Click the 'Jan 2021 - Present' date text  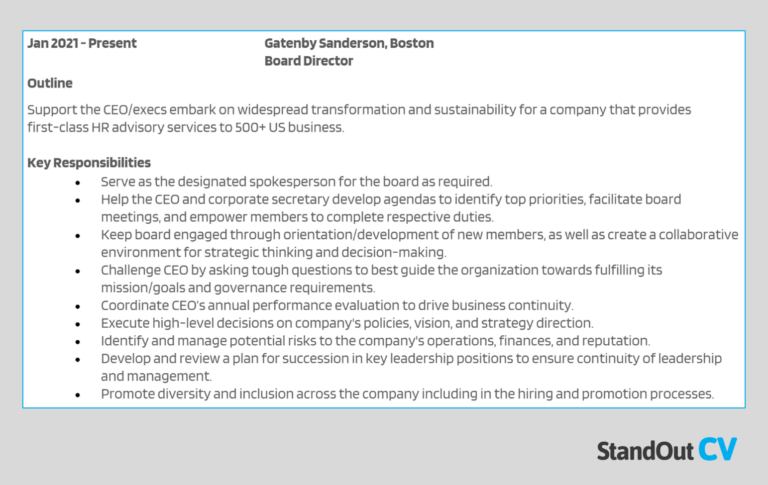pyautogui.click(x=82, y=43)
